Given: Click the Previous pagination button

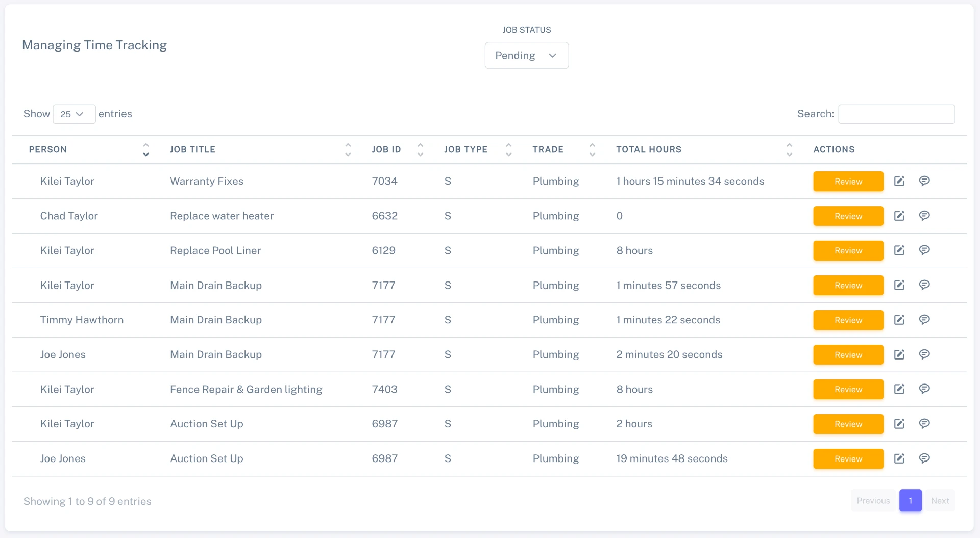Looking at the screenshot, I should click(x=873, y=500).
